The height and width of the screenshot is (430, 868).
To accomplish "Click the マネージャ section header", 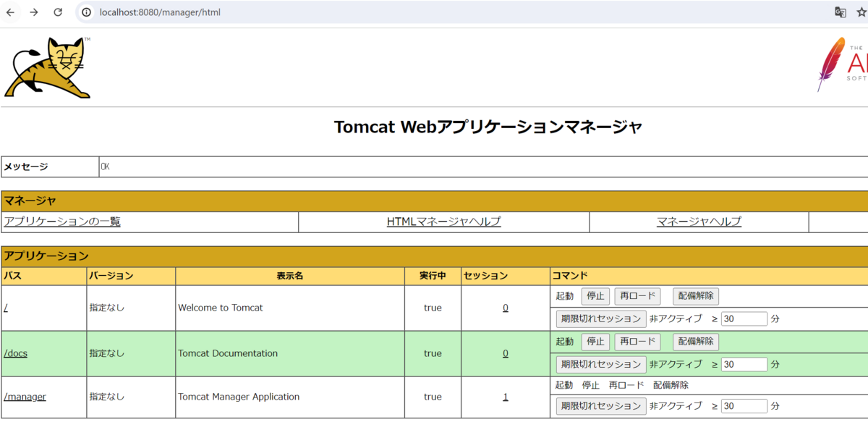I will 434,201.
